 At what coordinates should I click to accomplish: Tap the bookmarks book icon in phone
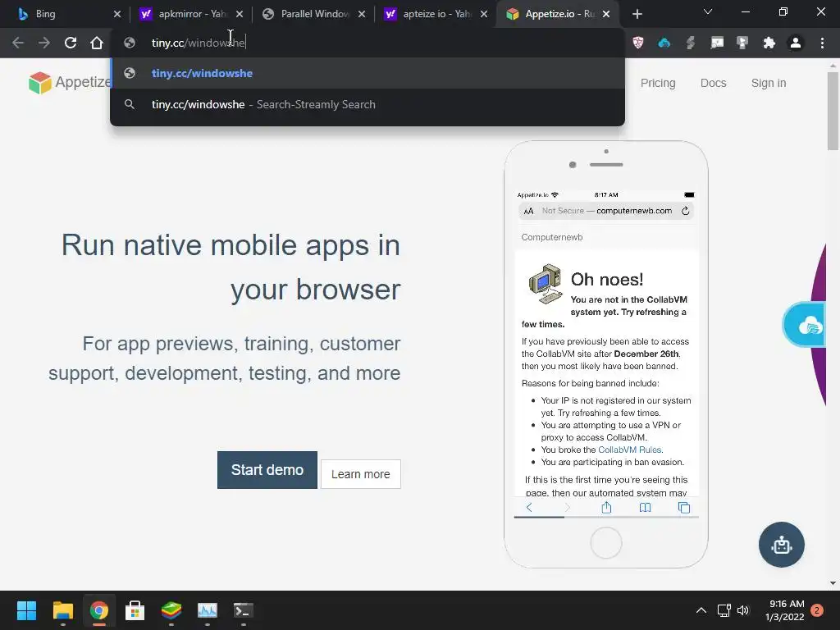tap(645, 507)
